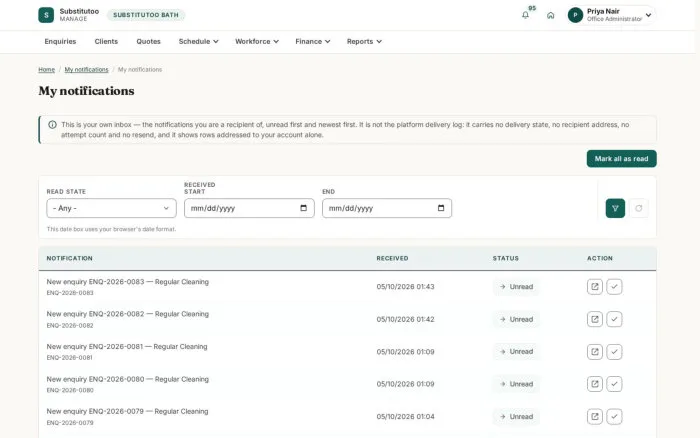Open calendar picker in Received Start field
The width and height of the screenshot is (700, 438).
(x=304, y=208)
